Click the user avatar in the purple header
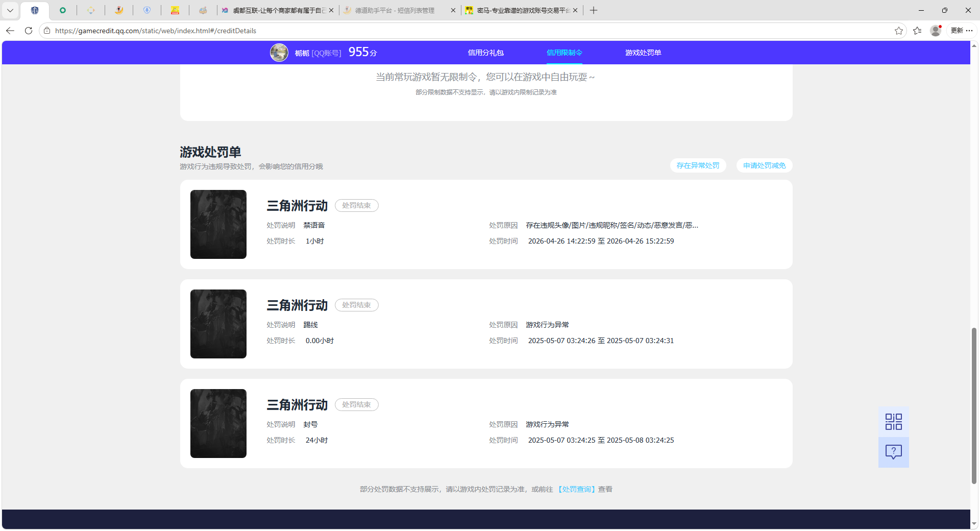Image resolution: width=980 pixels, height=531 pixels. pos(279,53)
